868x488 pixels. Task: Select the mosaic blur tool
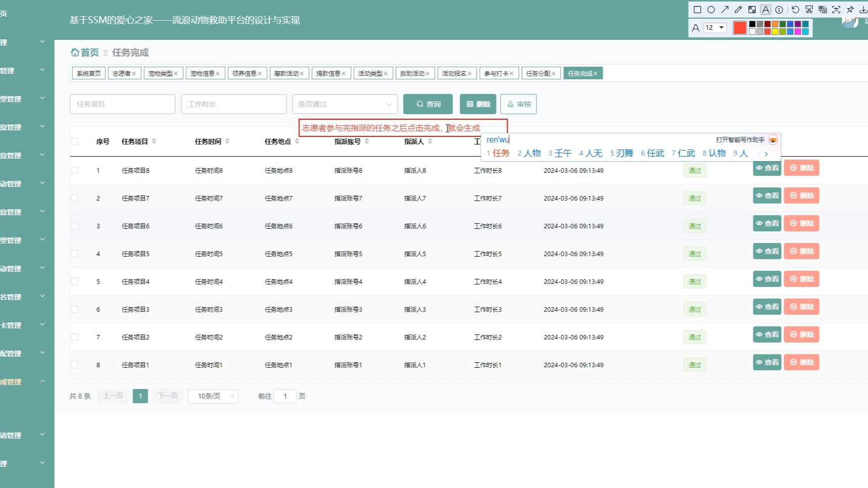tap(752, 10)
